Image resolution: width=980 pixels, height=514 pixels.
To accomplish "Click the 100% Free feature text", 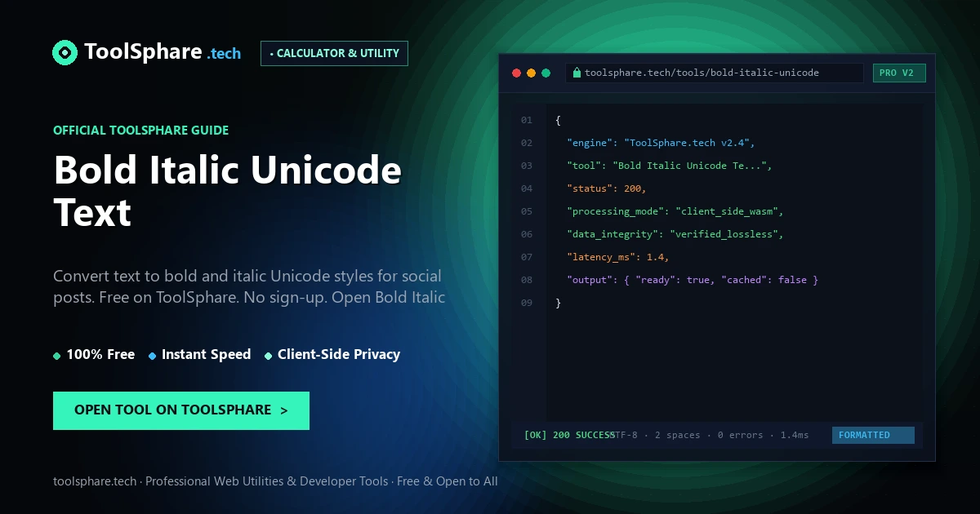I will point(100,354).
